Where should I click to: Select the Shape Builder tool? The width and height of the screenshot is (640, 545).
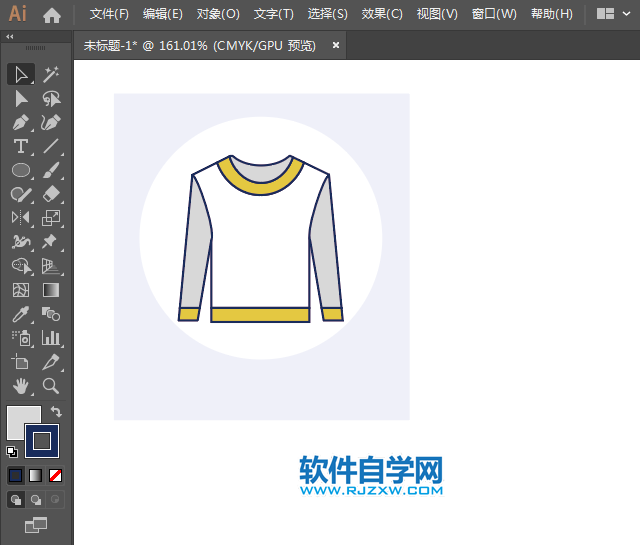(x=21, y=266)
